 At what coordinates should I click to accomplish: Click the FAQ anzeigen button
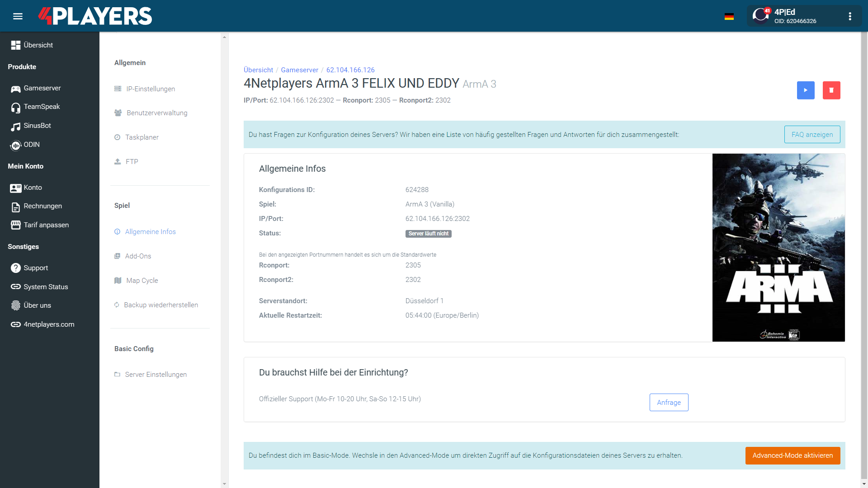[x=812, y=135]
